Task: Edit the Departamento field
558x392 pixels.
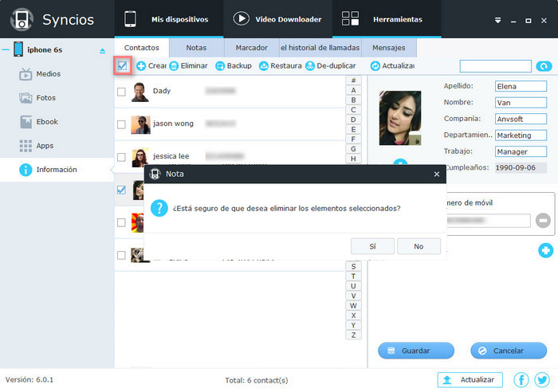Action: pyautogui.click(x=521, y=135)
